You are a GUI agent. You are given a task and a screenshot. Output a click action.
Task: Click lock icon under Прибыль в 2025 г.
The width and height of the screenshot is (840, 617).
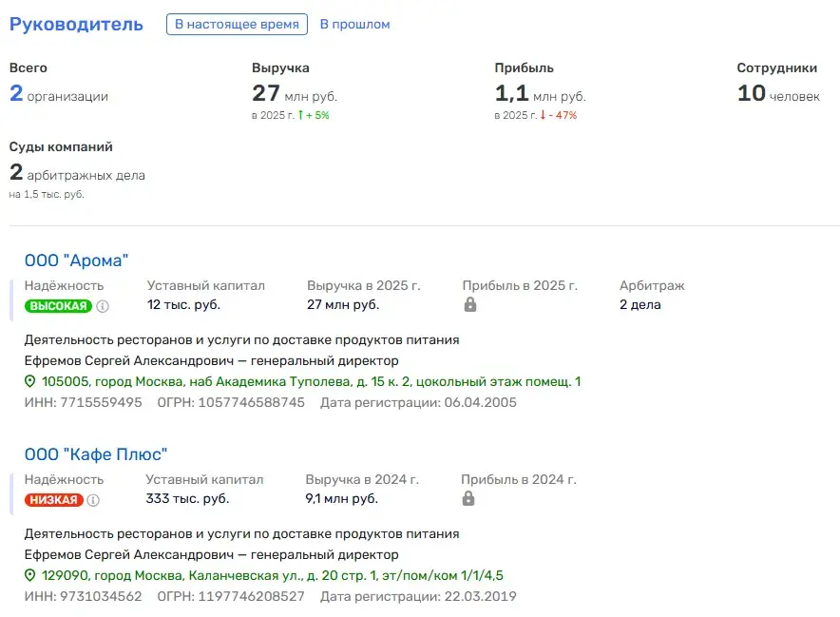coord(469,304)
